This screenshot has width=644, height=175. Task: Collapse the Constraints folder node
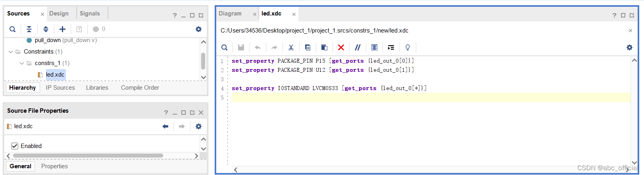(11, 52)
